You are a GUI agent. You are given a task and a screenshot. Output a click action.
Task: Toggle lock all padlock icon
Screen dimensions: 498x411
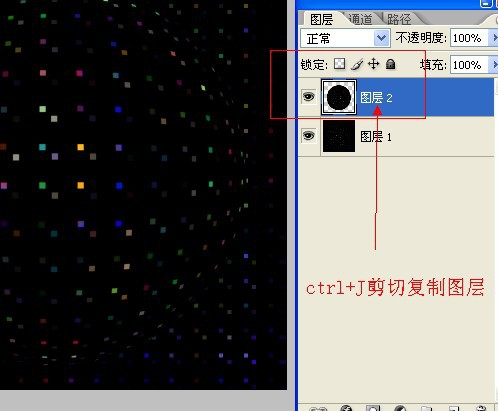tap(390, 64)
